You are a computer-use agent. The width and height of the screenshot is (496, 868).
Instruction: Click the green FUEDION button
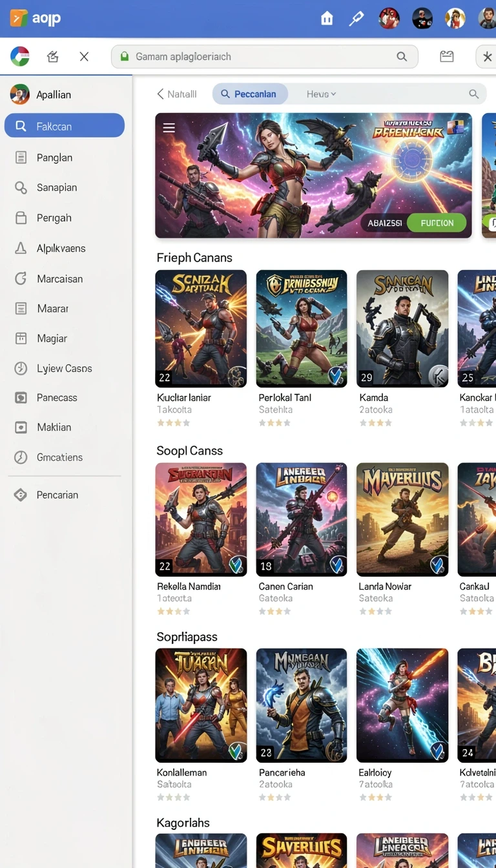click(437, 223)
